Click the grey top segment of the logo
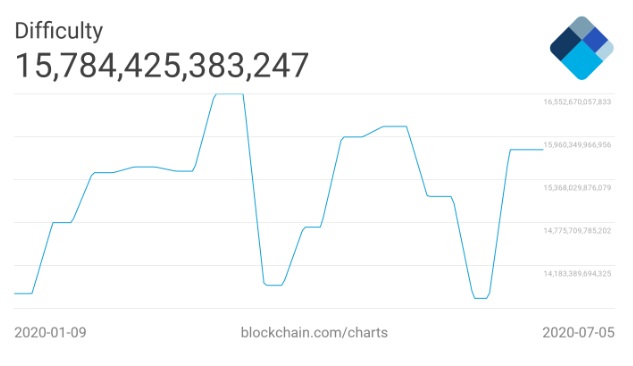 (x=582, y=27)
